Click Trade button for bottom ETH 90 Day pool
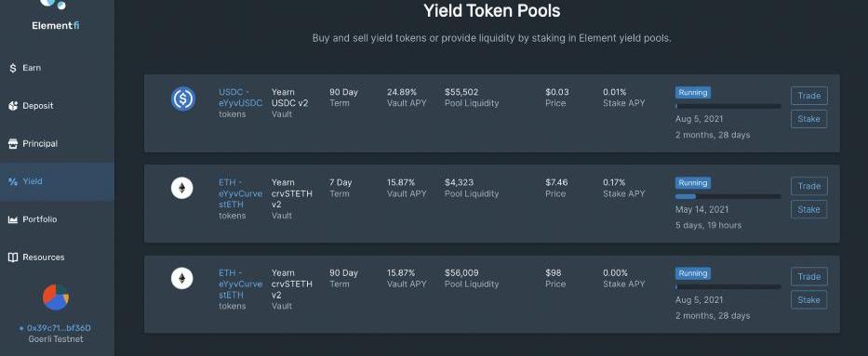868x356 pixels. tap(808, 276)
